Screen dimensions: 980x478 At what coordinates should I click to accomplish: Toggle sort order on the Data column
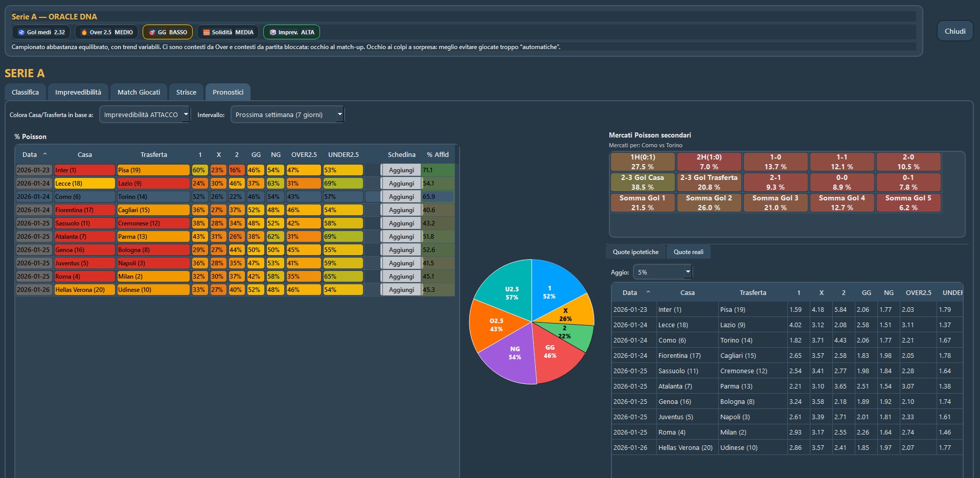29,154
